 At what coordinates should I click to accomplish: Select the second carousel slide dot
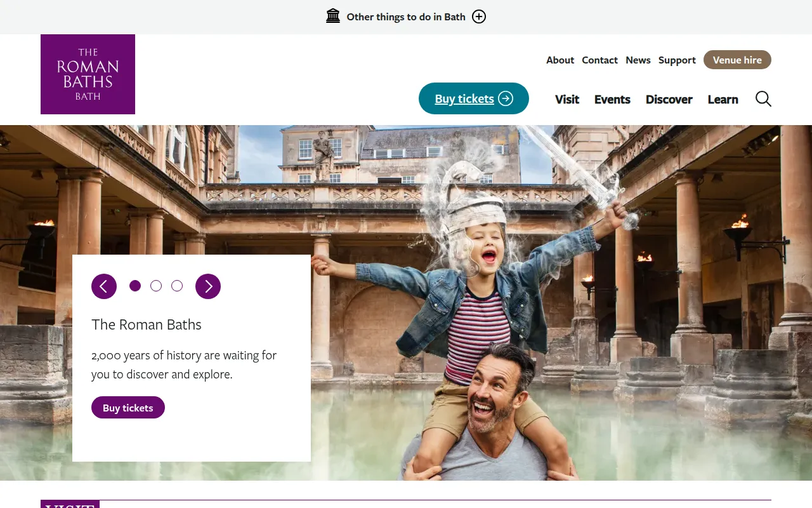pyautogui.click(x=156, y=286)
